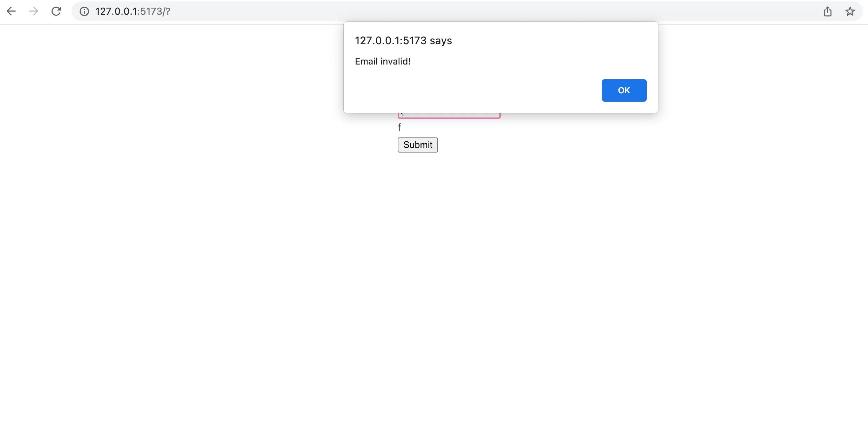The image size is (868, 439).
Task: Click the Submit form control
Action: pos(417,145)
